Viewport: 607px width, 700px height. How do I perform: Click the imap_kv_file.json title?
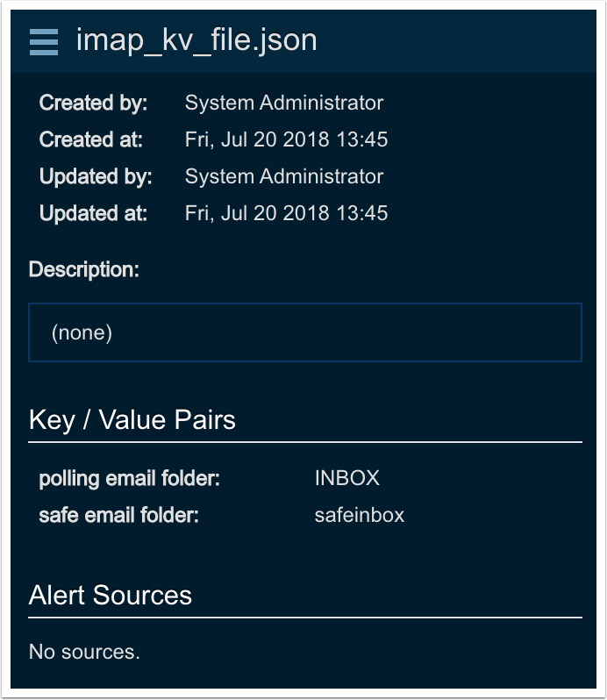[x=196, y=40]
